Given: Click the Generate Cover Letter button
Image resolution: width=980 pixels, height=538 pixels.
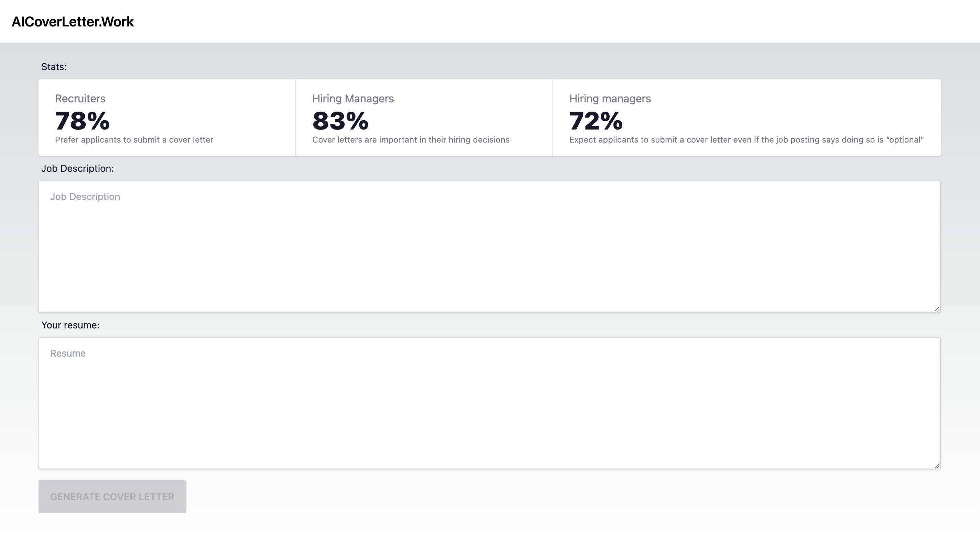Looking at the screenshot, I should pos(112,496).
